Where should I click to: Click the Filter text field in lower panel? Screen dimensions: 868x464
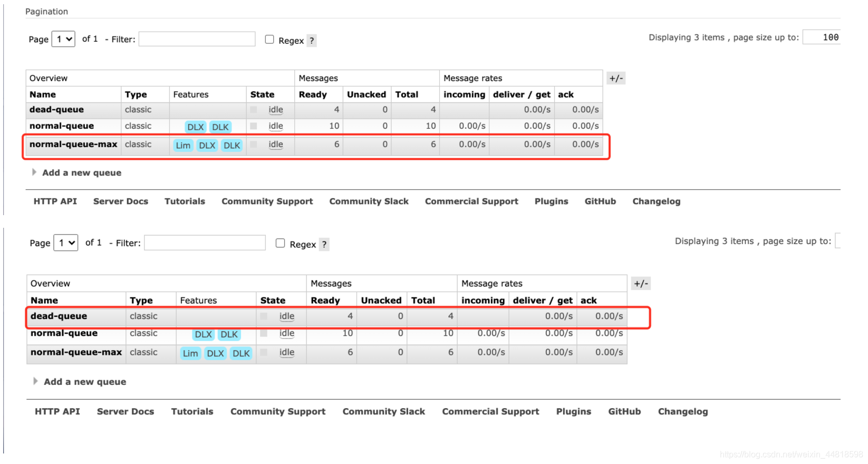(x=205, y=243)
